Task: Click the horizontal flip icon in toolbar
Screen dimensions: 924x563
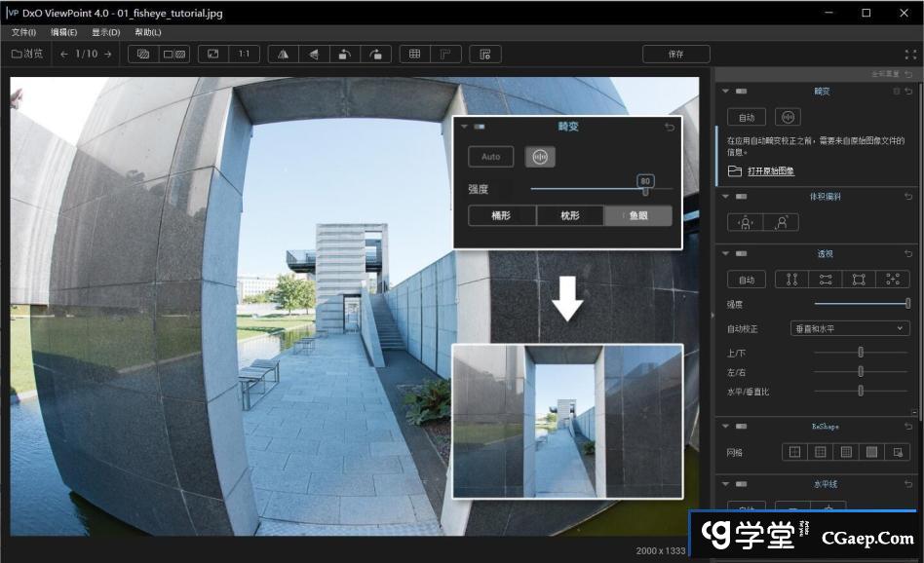Action: (x=283, y=55)
